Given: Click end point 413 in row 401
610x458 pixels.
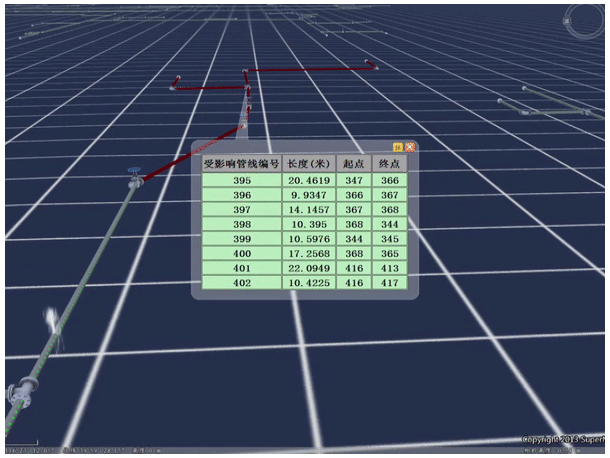Looking at the screenshot, I should coord(389,268).
